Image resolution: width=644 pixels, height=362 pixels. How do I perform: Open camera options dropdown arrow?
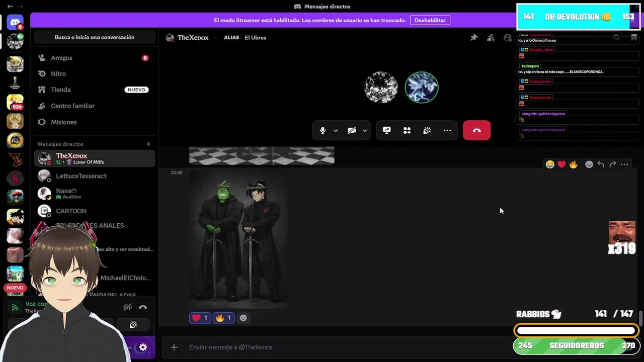tap(365, 130)
